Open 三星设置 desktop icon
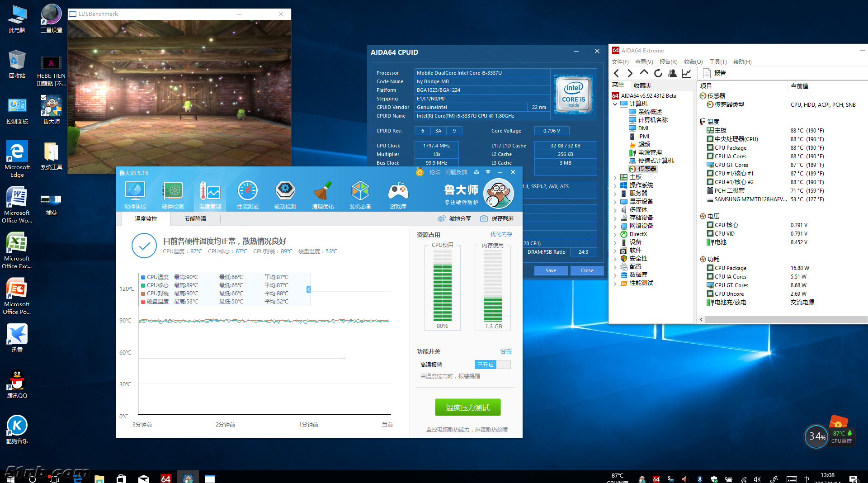Image resolution: width=868 pixels, height=483 pixels. (x=52, y=19)
